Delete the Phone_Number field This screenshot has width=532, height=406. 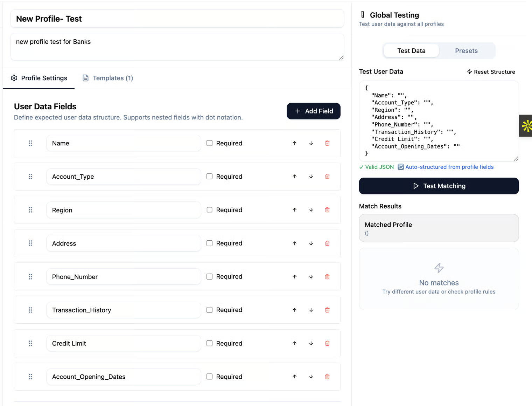pos(327,277)
